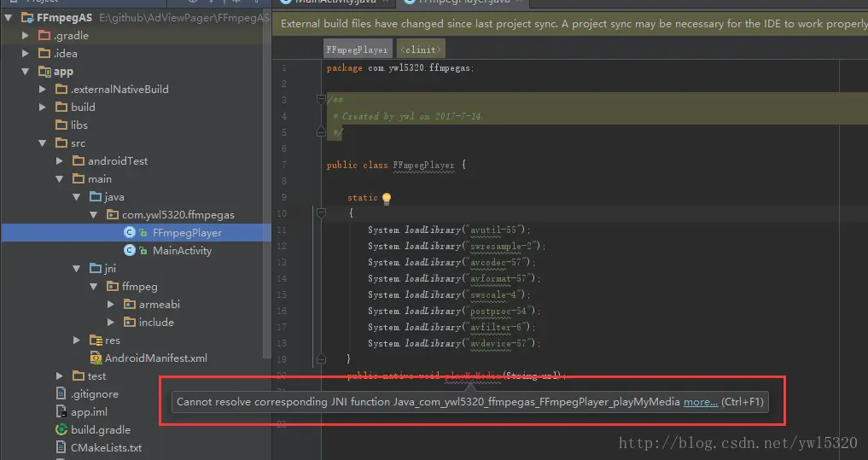Click the app module icon
Screen dimensions: 868x460
(x=44, y=72)
